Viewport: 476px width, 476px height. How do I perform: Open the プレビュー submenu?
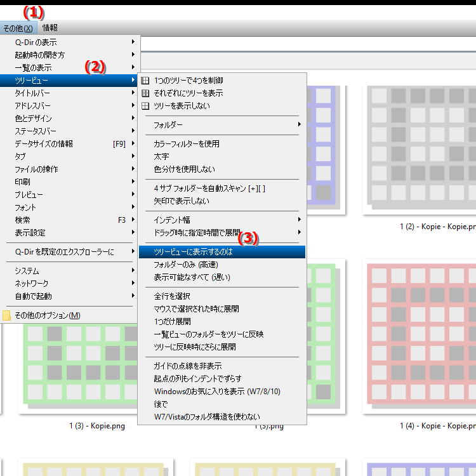(x=69, y=195)
